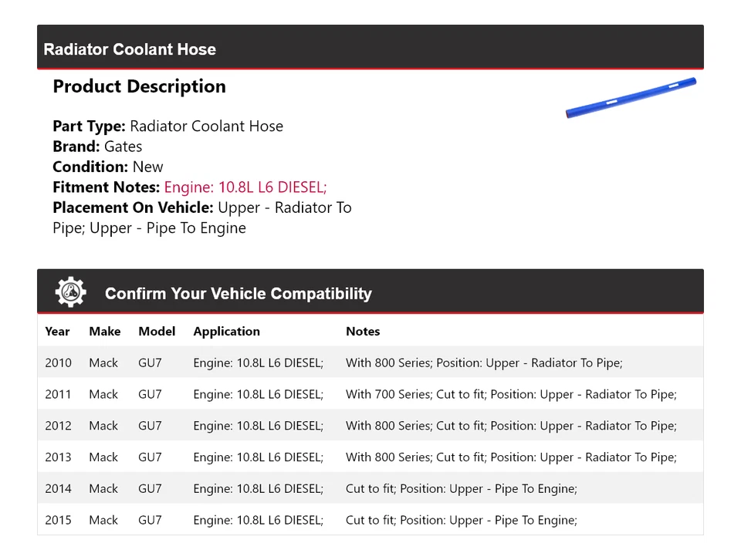Click the Model column header
This screenshot has height=560, width=741.
(157, 332)
